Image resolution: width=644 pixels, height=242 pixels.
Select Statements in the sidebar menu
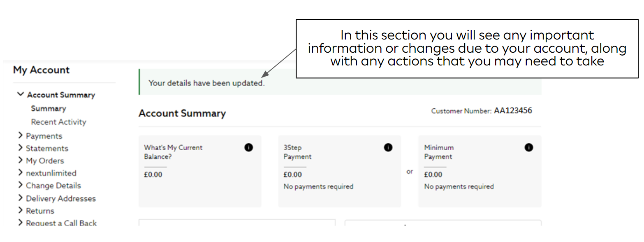47,148
